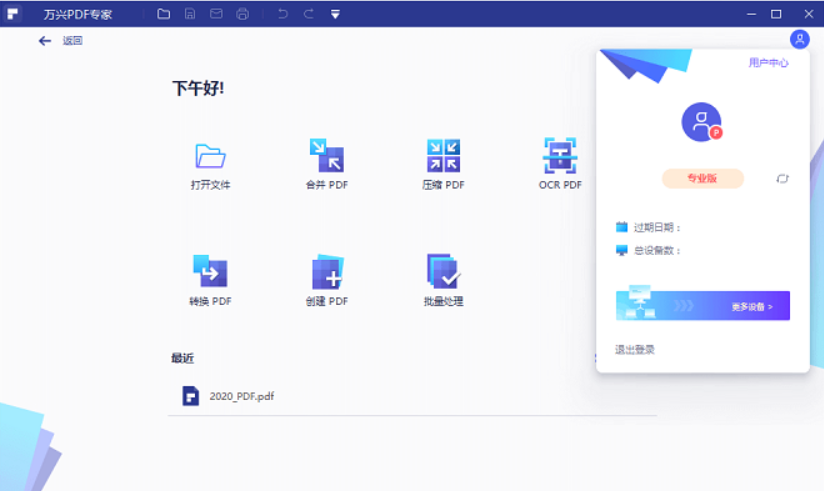Image resolution: width=824 pixels, height=491 pixels.
Task: Click the email envelope icon in title bar
Action: (x=216, y=14)
